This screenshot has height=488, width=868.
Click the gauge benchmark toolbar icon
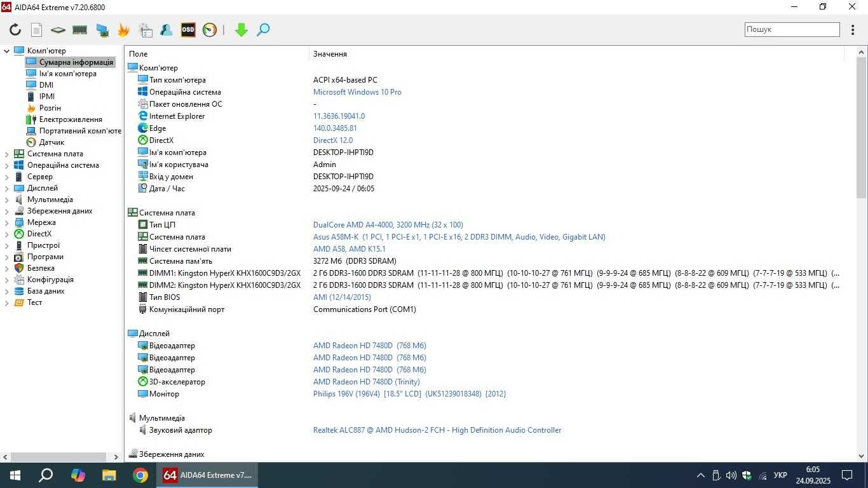pyautogui.click(x=210, y=30)
